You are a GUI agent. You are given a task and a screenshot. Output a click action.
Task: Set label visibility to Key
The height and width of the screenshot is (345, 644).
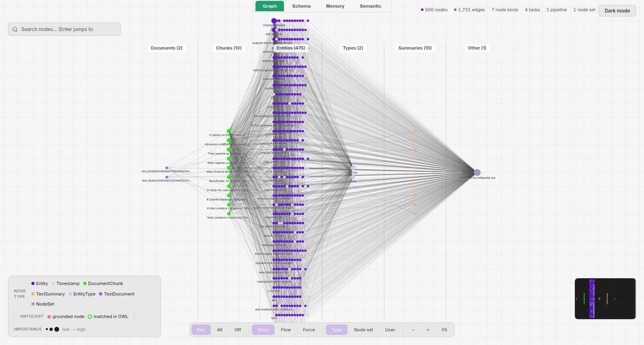pos(201,330)
